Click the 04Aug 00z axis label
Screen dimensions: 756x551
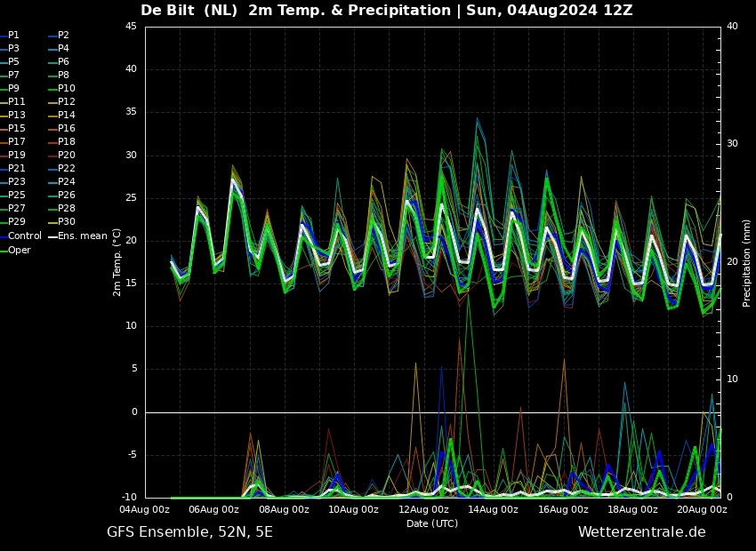coord(144,509)
